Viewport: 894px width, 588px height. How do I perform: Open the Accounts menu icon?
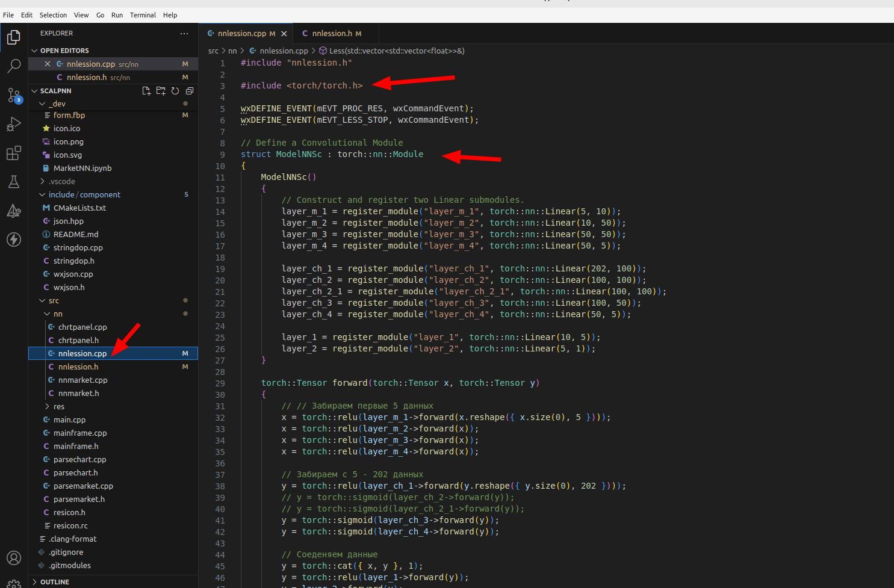click(13, 558)
